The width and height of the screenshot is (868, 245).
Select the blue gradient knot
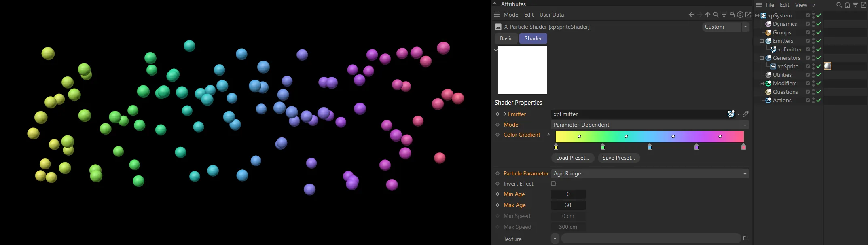(x=650, y=147)
